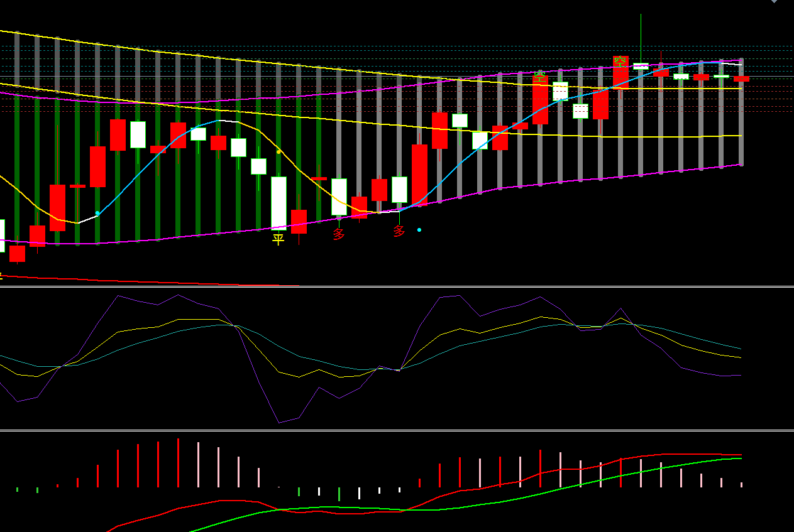This screenshot has width=794, height=532.
Task: Click the tallest red MACD histogram bar
Action: click(x=178, y=463)
